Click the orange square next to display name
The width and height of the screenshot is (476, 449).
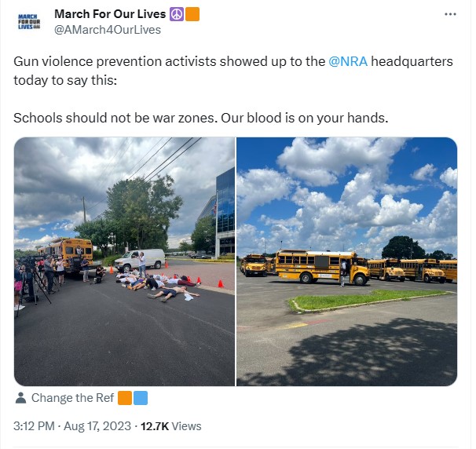pos(192,14)
